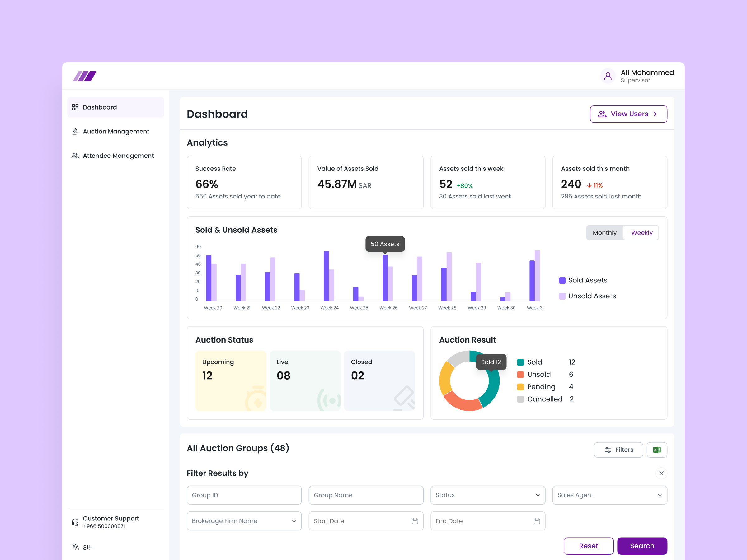The width and height of the screenshot is (747, 560).
Task: Switch language using the translation icon
Action: click(75, 546)
